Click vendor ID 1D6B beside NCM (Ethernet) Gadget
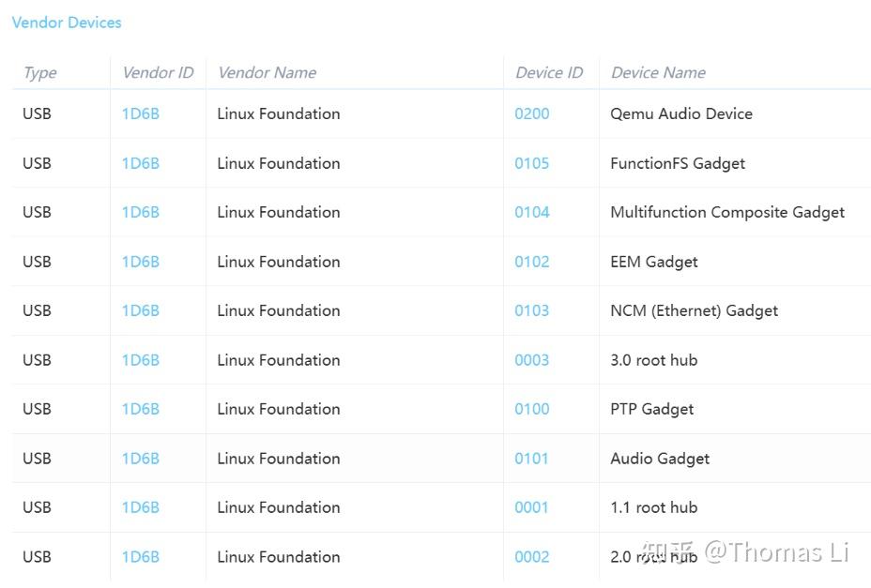 pyautogui.click(x=141, y=310)
